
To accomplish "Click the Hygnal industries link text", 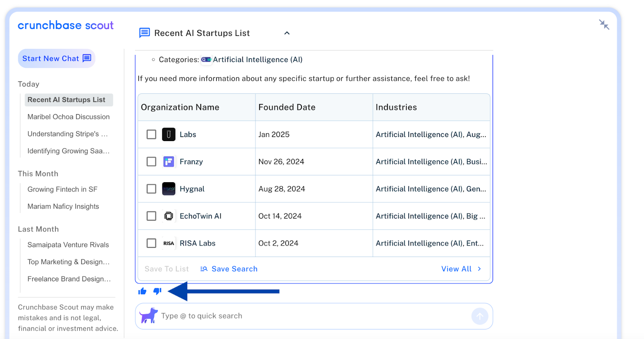I will coord(431,189).
